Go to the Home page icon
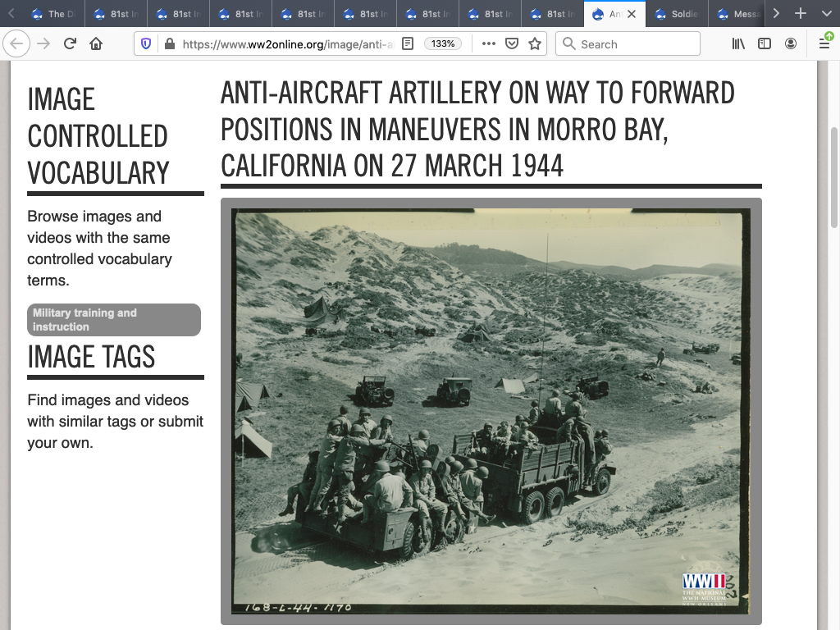The image size is (840, 630). point(96,44)
